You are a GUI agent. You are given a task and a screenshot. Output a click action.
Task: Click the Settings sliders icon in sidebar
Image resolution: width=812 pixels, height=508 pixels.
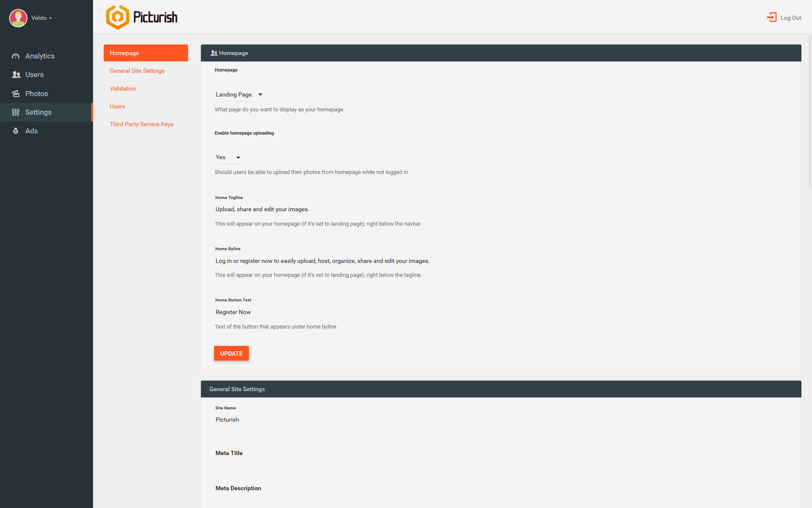point(16,112)
